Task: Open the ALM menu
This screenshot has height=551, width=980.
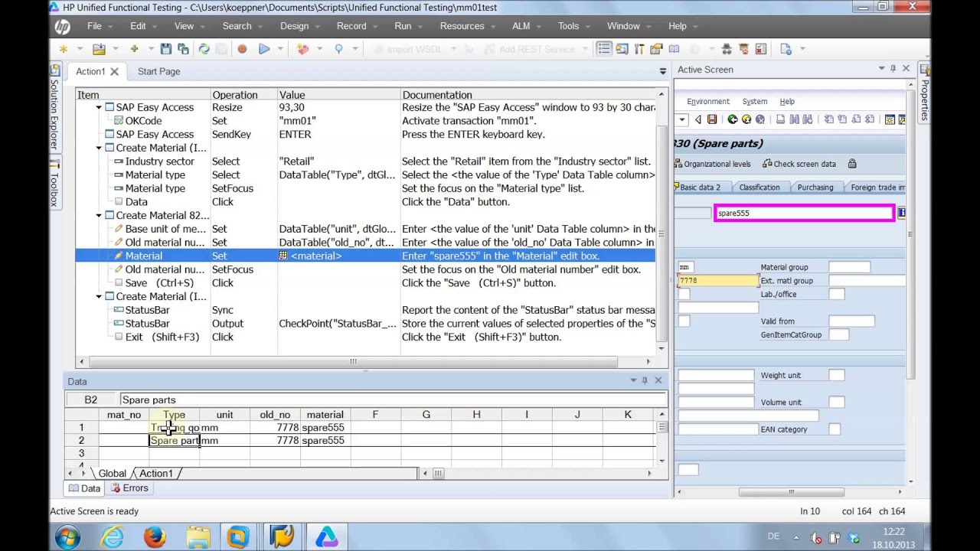Action: [x=521, y=26]
